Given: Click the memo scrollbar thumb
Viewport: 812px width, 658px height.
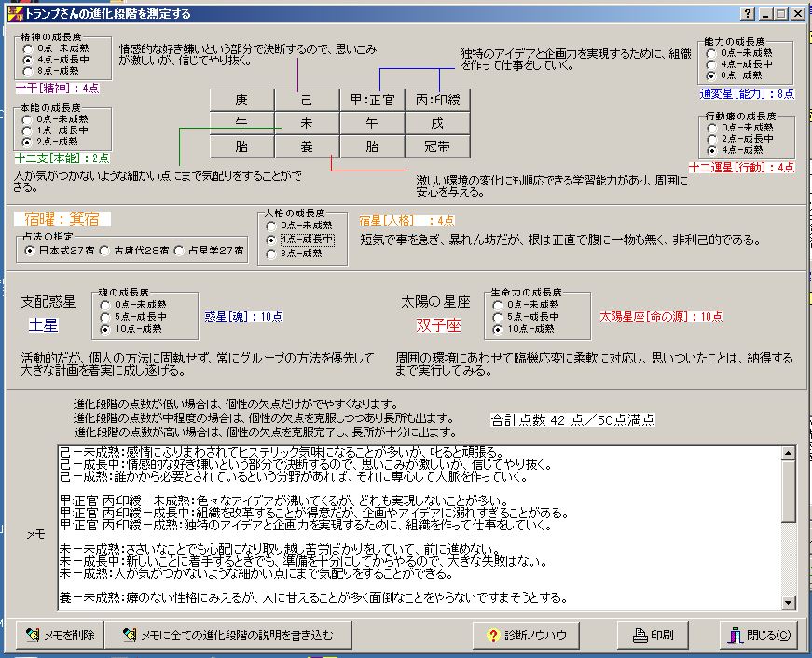Looking at the screenshot, I should [x=788, y=491].
